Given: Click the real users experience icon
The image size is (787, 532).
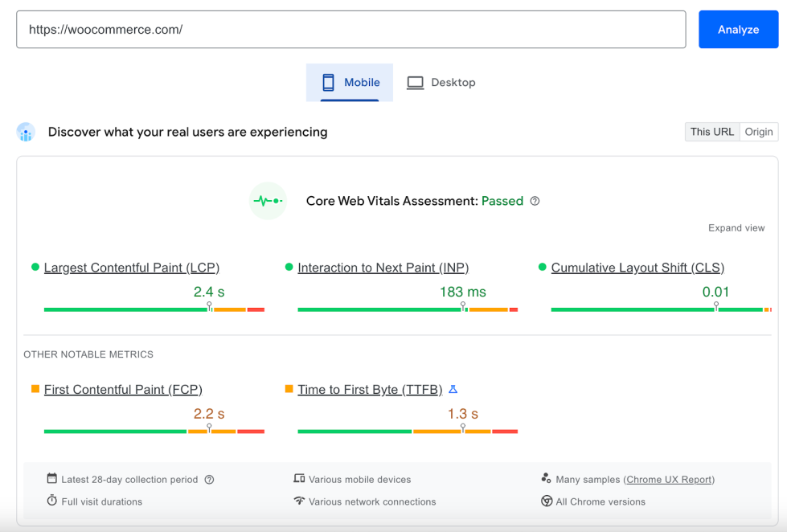Looking at the screenshot, I should coord(27,133).
